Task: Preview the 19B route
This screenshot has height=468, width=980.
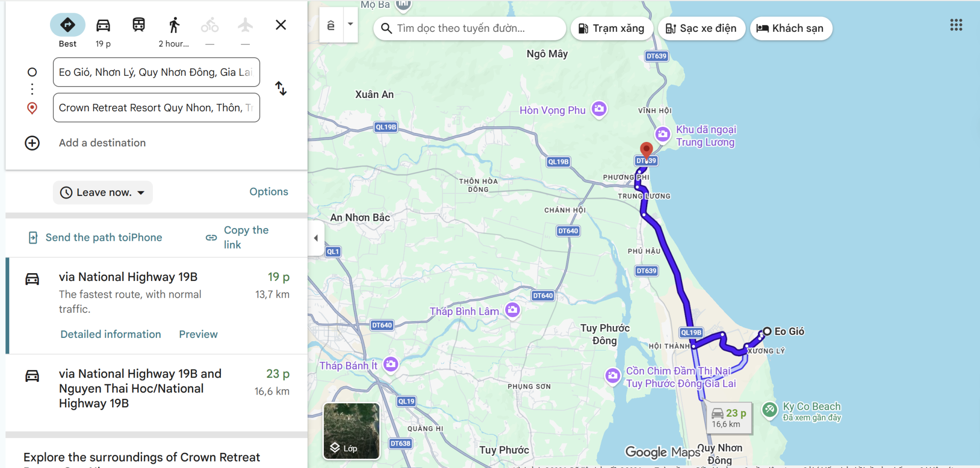Action: click(198, 334)
